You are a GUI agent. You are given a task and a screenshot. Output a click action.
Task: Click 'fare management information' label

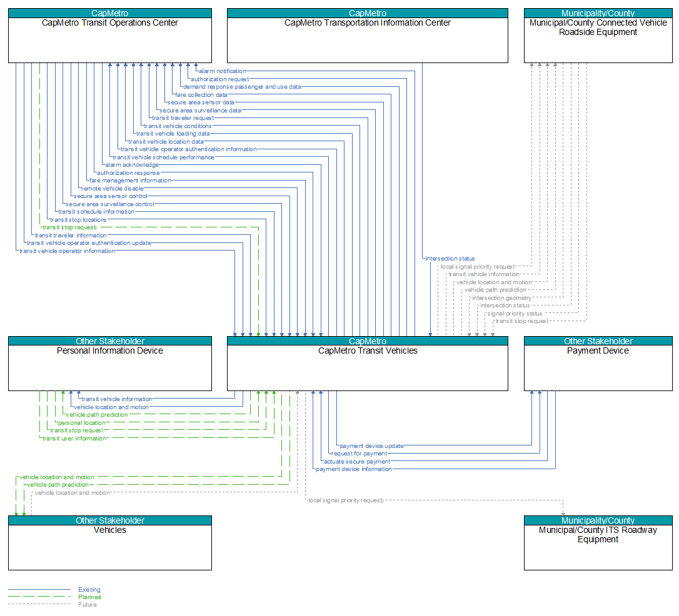pyautogui.click(x=130, y=181)
